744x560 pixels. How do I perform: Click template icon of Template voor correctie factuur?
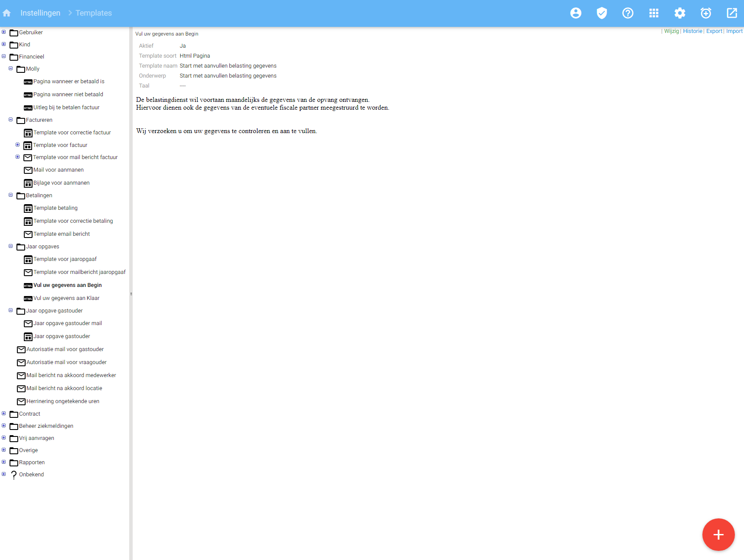coord(28,133)
